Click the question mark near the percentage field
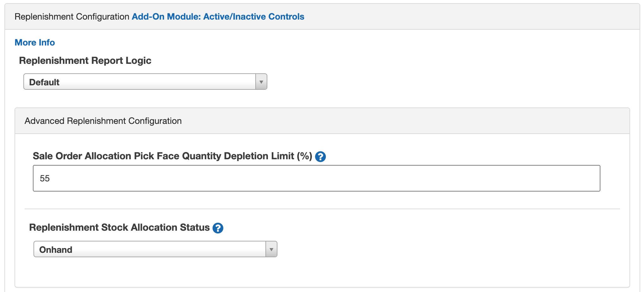 (320, 156)
